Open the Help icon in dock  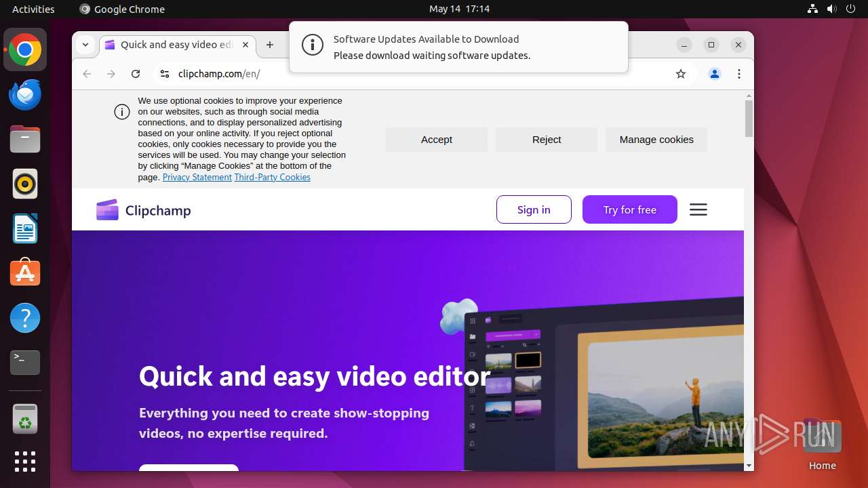pos(25,318)
